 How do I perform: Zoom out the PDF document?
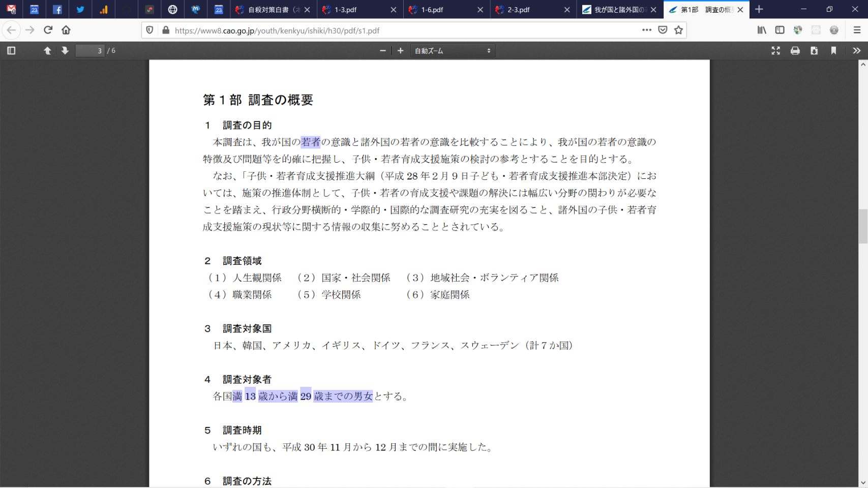pos(383,51)
